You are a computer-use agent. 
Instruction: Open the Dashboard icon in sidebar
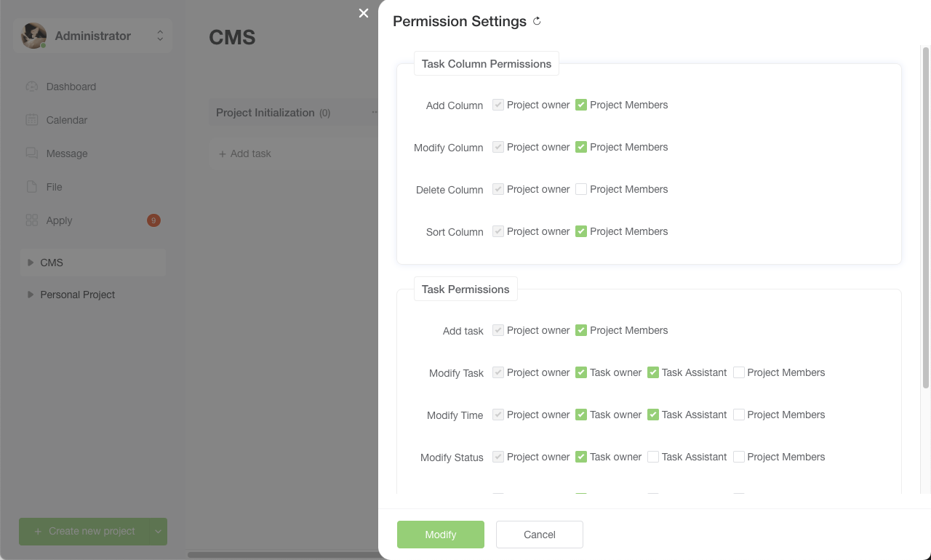pyautogui.click(x=32, y=87)
